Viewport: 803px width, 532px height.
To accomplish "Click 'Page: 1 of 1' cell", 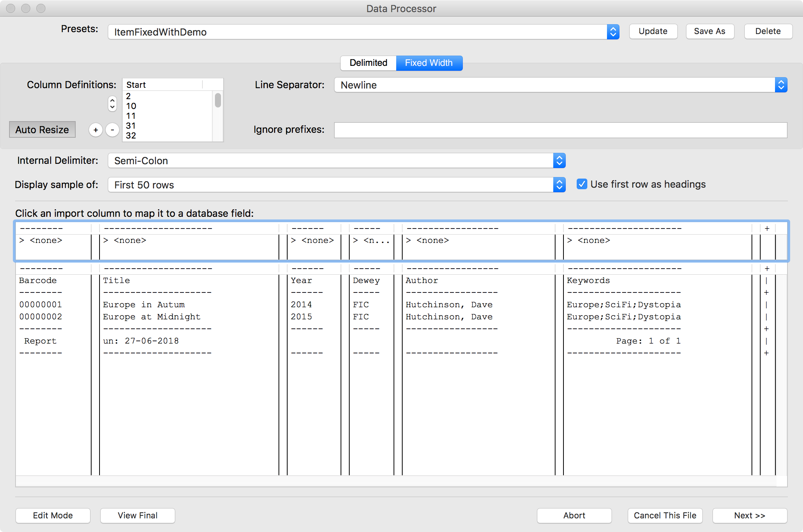I will pos(649,341).
